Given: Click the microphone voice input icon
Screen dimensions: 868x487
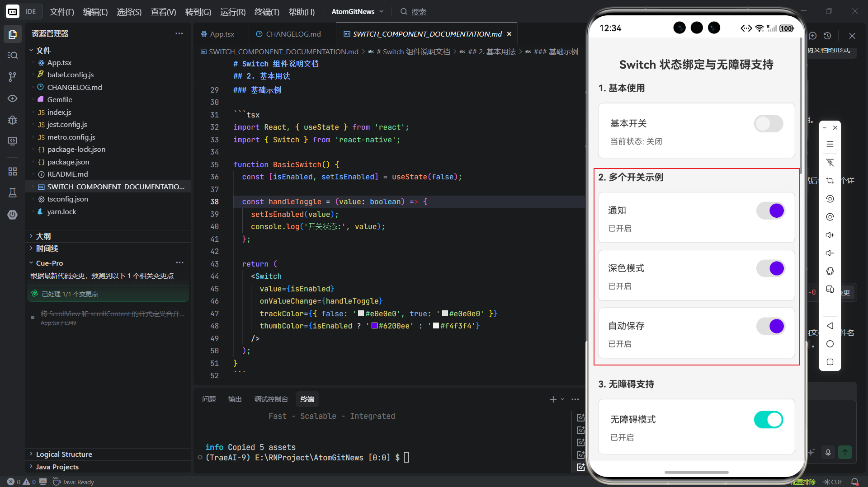Looking at the screenshot, I should 828,452.
